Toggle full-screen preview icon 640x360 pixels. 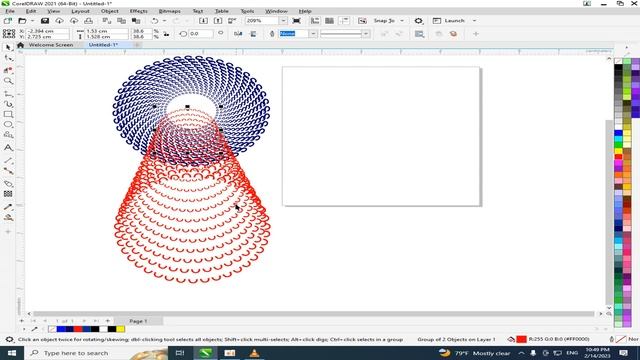pyautogui.click(x=296, y=21)
